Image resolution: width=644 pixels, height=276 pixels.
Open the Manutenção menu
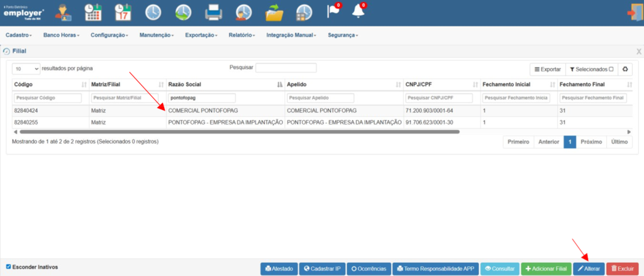[157, 35]
